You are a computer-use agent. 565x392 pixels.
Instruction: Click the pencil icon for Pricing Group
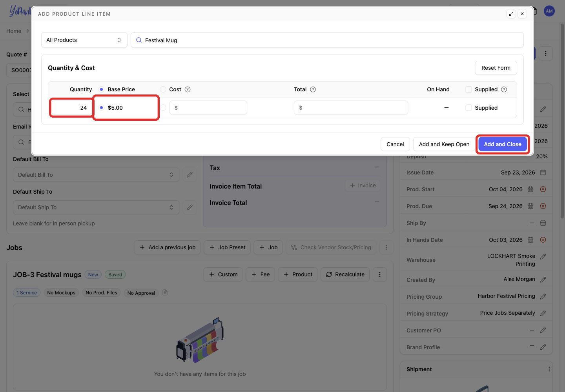point(543,296)
